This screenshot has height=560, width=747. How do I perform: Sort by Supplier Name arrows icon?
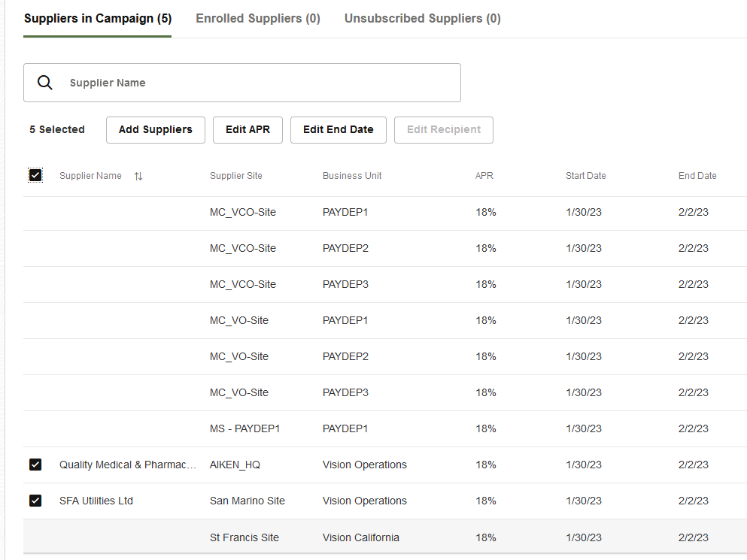point(138,176)
